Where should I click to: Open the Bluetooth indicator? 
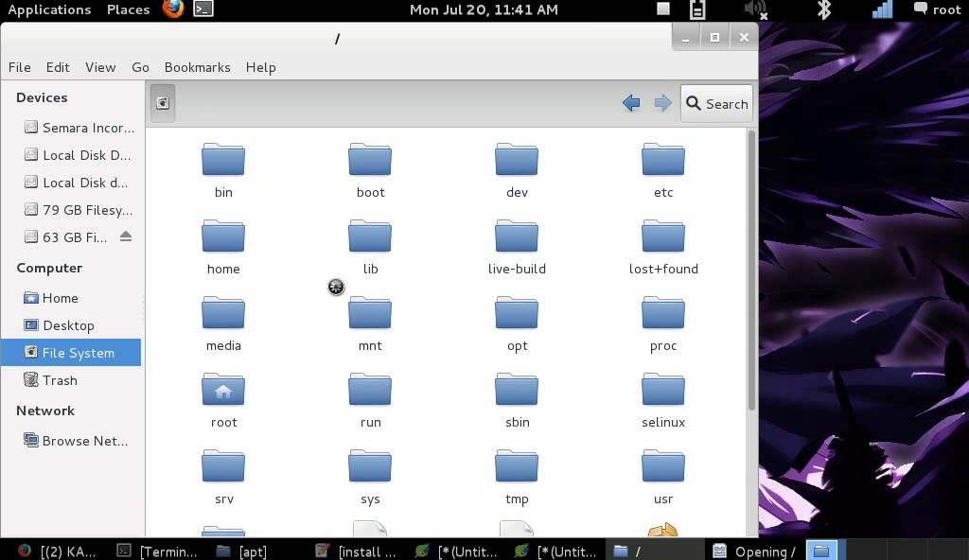click(x=824, y=9)
